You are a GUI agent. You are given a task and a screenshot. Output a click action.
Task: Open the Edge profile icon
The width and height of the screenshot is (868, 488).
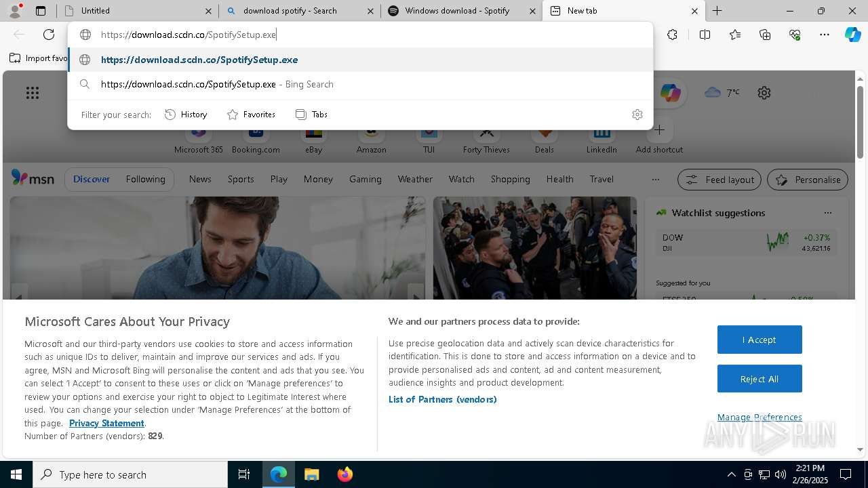click(15, 10)
